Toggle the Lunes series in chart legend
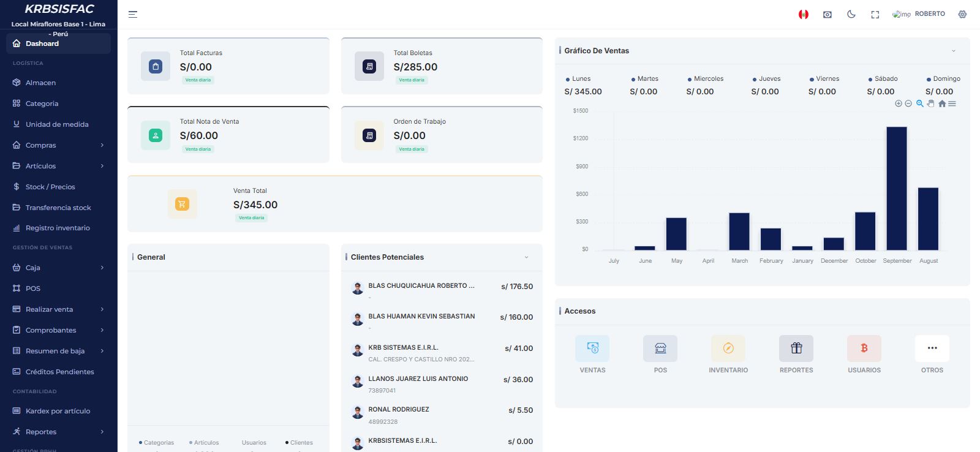The width and height of the screenshot is (980, 452). (578, 79)
